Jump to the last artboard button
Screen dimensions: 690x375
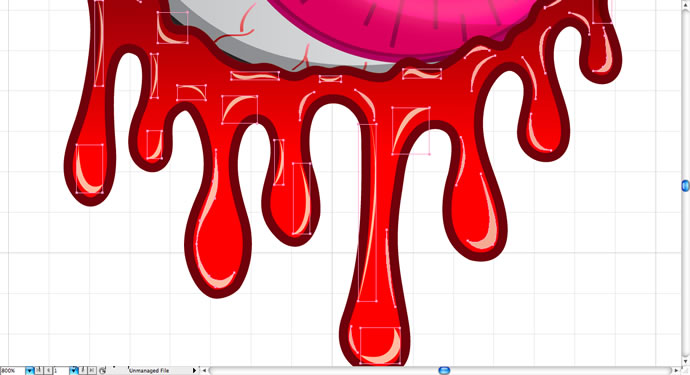tap(92, 371)
